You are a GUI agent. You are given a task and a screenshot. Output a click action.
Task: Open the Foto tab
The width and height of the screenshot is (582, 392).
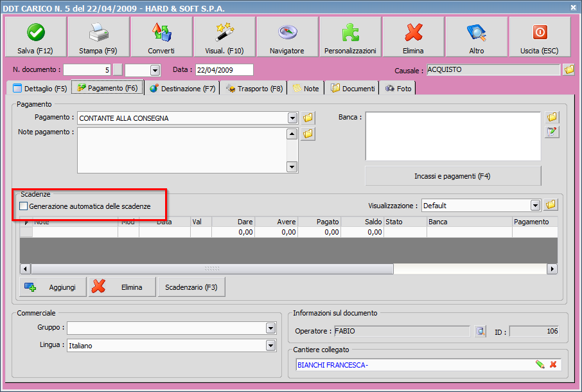[398, 88]
